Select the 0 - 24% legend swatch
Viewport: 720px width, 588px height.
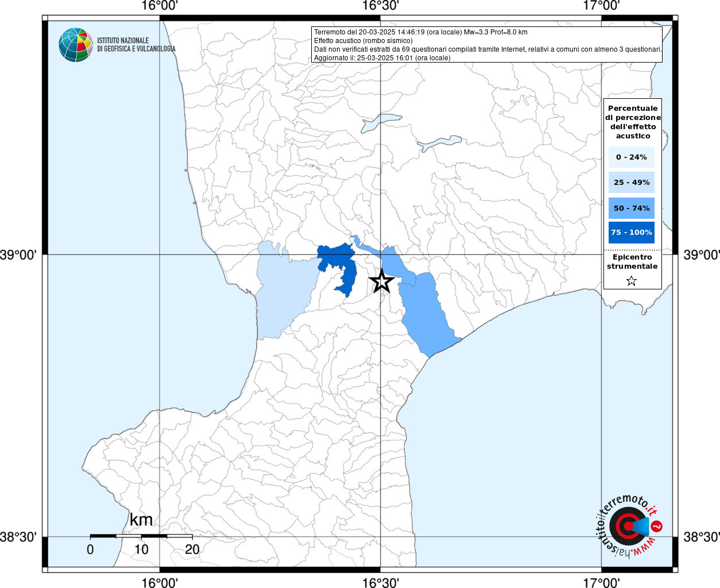[632, 157]
